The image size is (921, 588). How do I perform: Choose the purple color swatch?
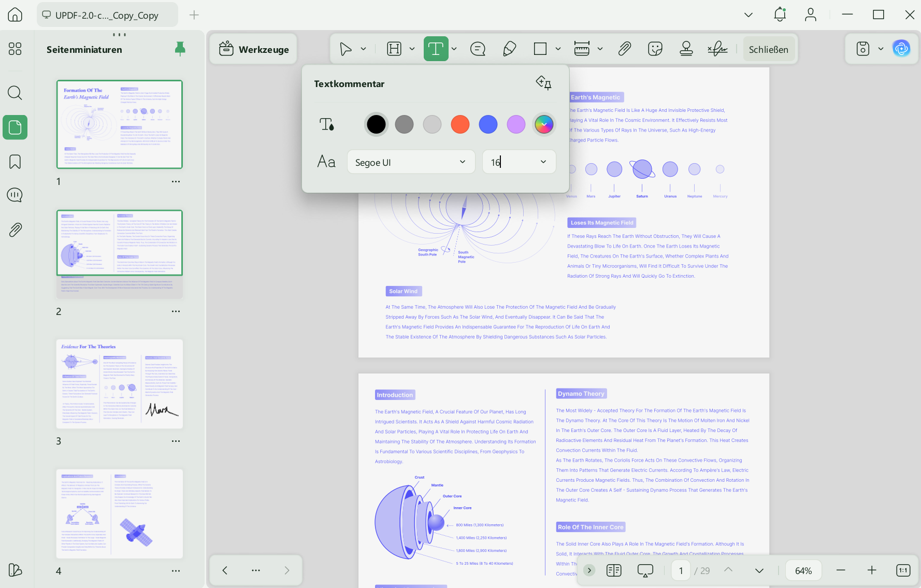(x=516, y=124)
